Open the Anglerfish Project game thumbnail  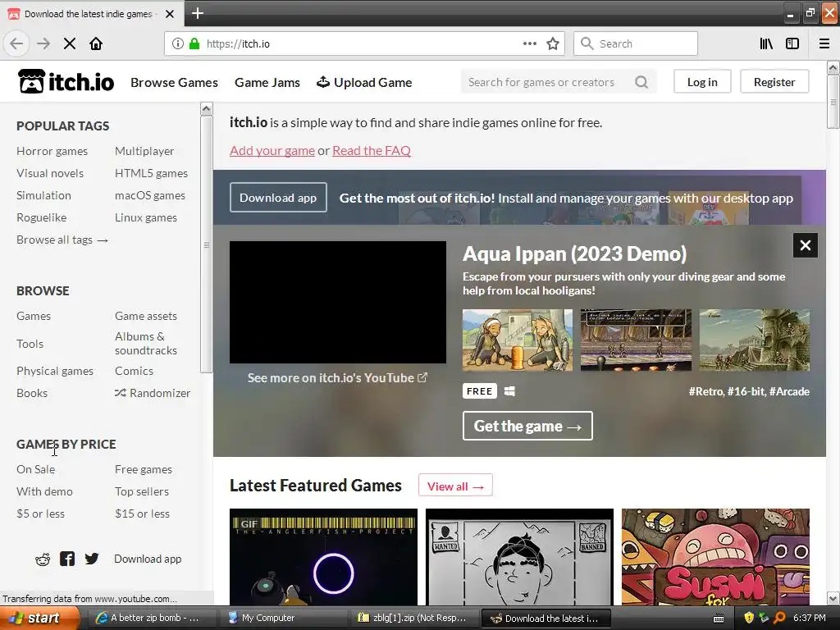coord(323,557)
